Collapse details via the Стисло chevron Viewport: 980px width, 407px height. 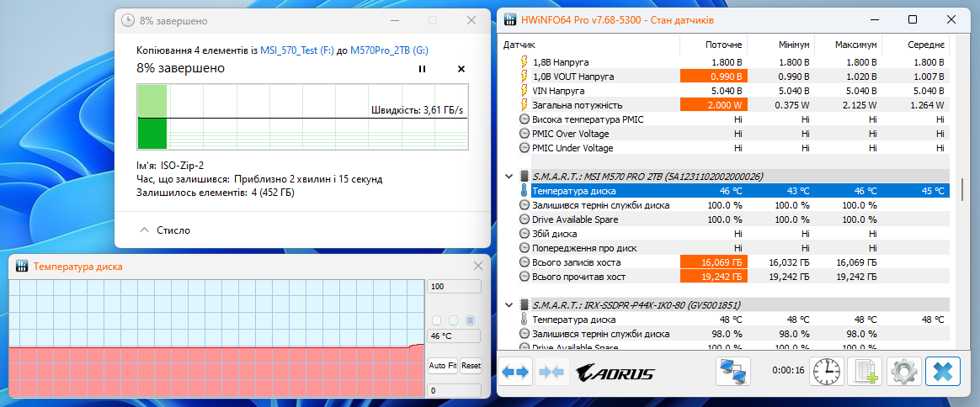[144, 230]
